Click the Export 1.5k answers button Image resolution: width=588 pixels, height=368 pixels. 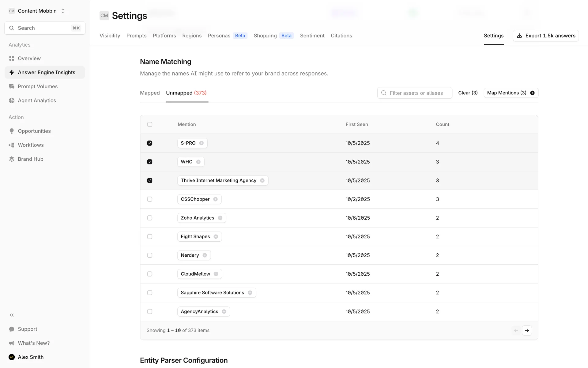tap(546, 36)
